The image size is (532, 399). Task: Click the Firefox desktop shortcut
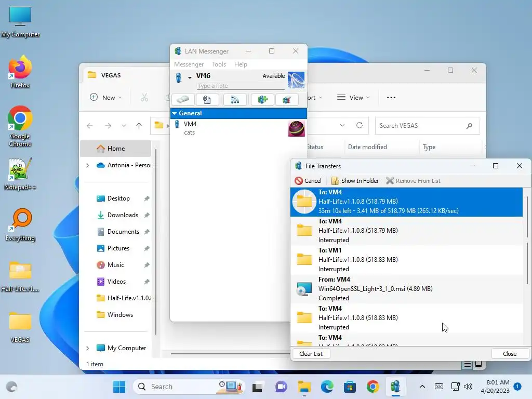20,72
